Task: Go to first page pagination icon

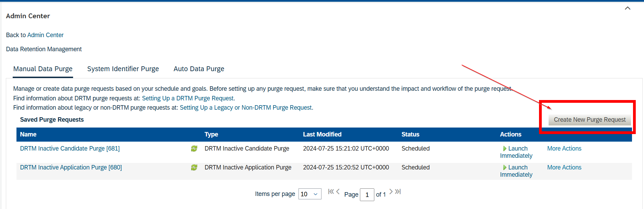Action: point(330,192)
